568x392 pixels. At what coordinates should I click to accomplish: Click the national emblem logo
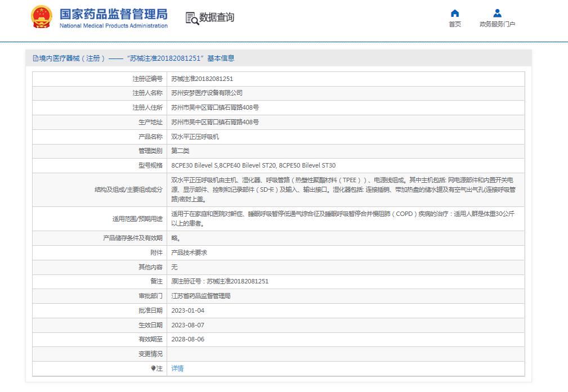click(x=42, y=17)
